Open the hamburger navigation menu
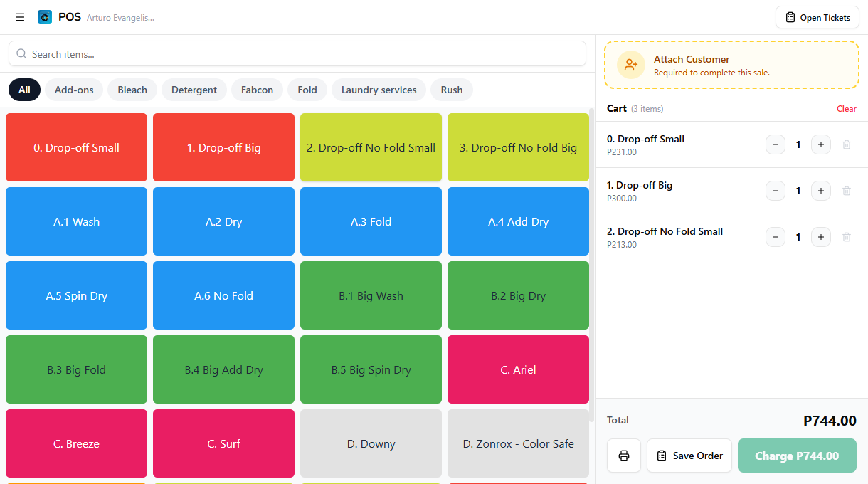Viewport: 868px width, 484px height. click(x=20, y=17)
